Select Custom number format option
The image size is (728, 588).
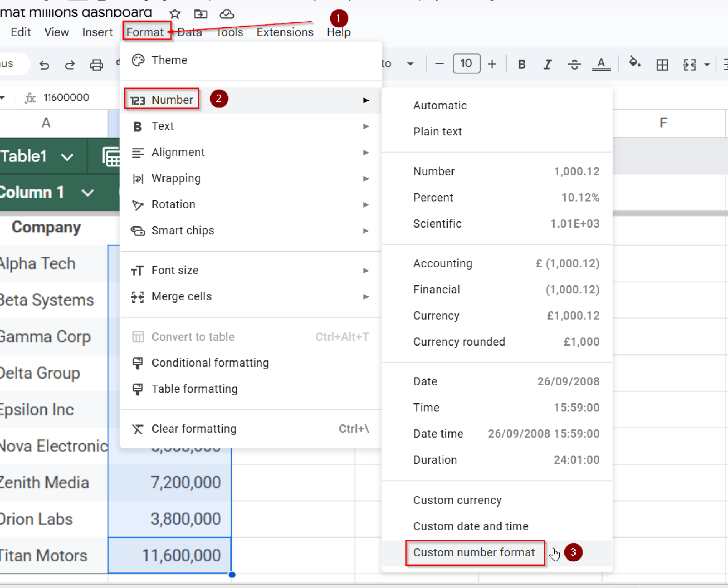pyautogui.click(x=474, y=552)
